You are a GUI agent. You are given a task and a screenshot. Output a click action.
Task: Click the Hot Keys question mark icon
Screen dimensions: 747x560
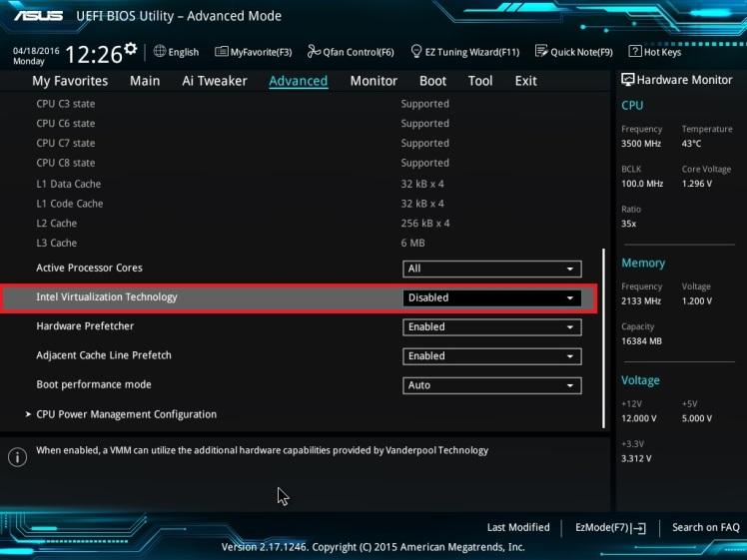(x=635, y=51)
